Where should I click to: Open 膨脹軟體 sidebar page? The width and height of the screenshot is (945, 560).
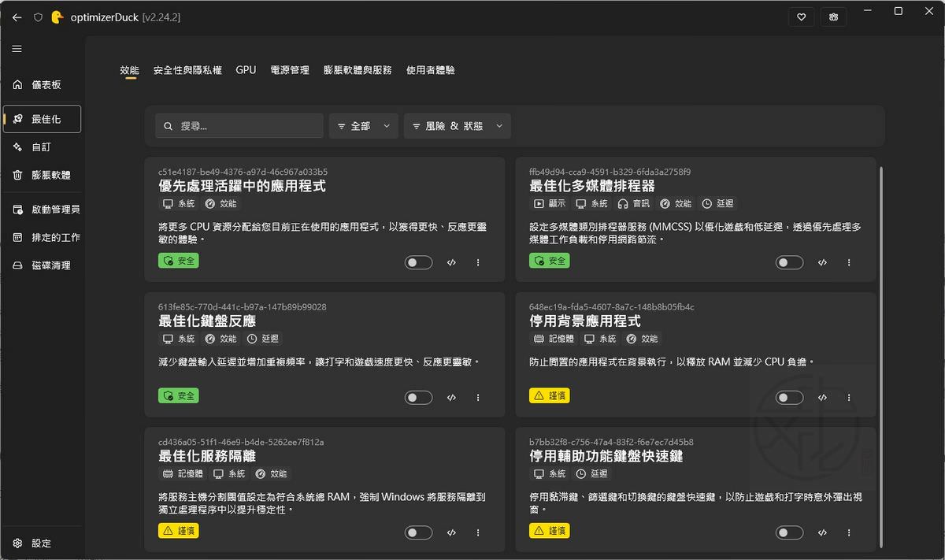43,175
